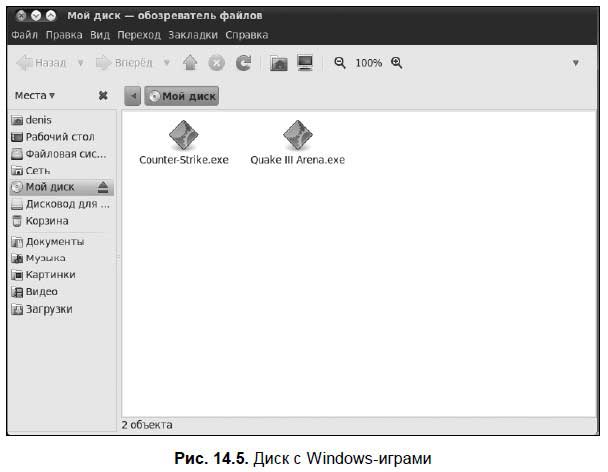Open the view mode dropdown at toolbar right
This screenshot has width=608, height=472.
[576, 63]
